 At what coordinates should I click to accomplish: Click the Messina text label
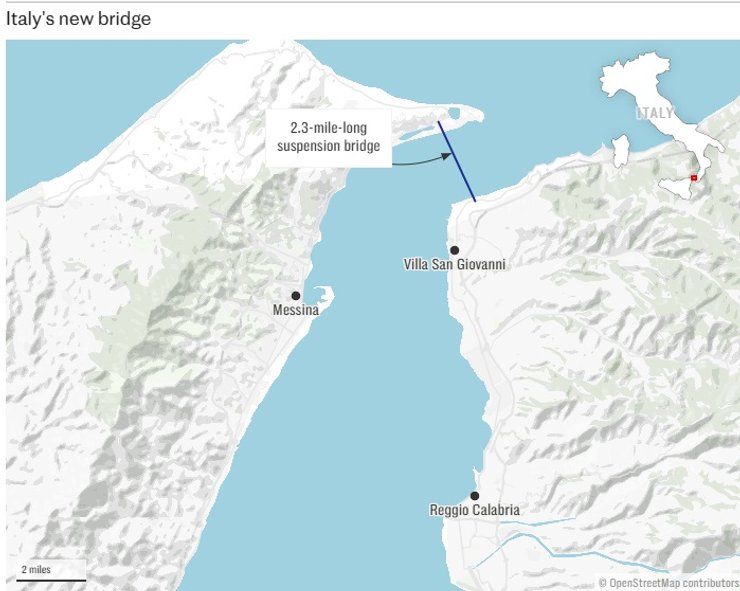296,311
